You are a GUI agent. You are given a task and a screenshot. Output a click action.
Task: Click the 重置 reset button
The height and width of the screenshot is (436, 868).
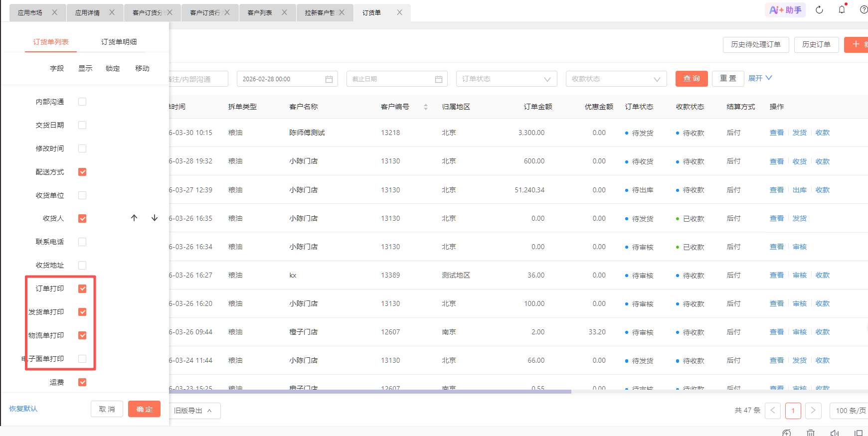(x=728, y=79)
